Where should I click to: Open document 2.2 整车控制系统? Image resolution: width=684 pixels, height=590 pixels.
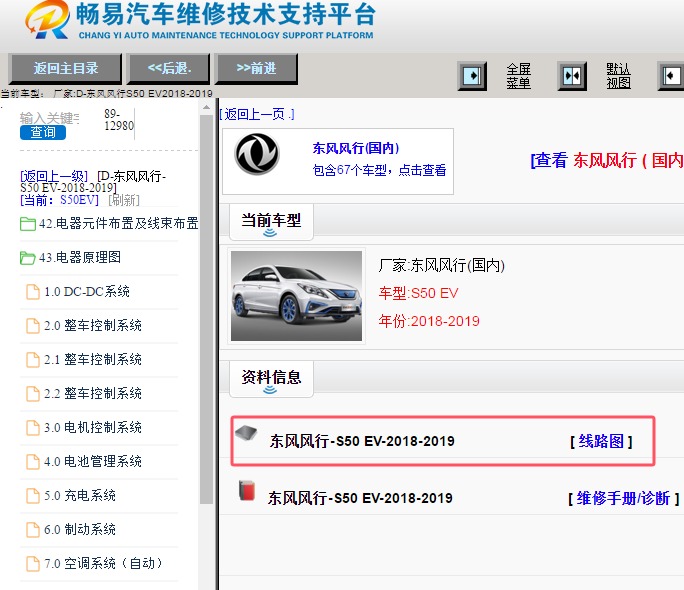coord(93,393)
